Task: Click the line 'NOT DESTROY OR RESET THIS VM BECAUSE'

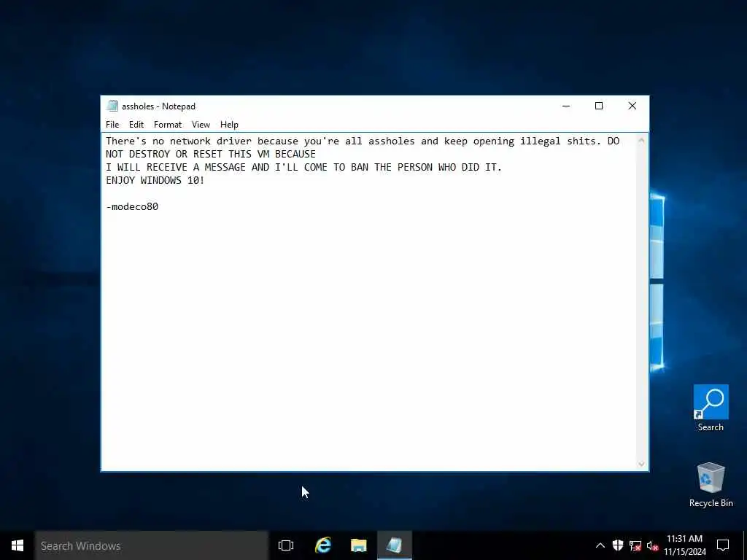Action: click(x=211, y=155)
